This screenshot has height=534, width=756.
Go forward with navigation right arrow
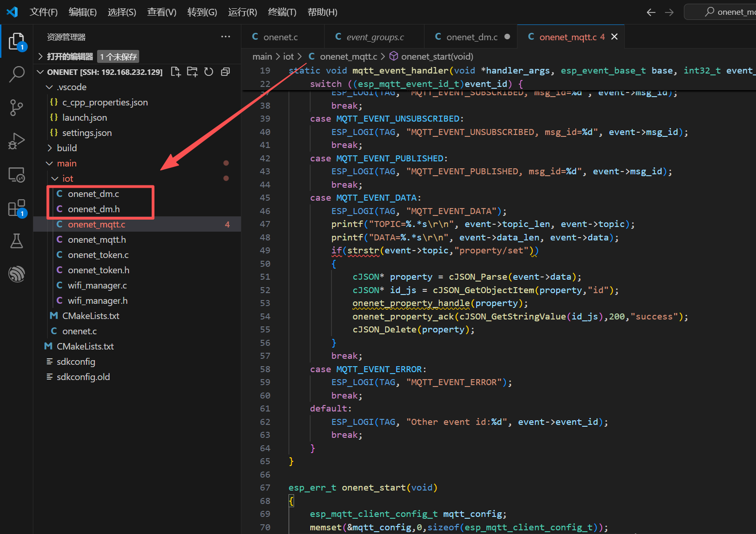669,12
